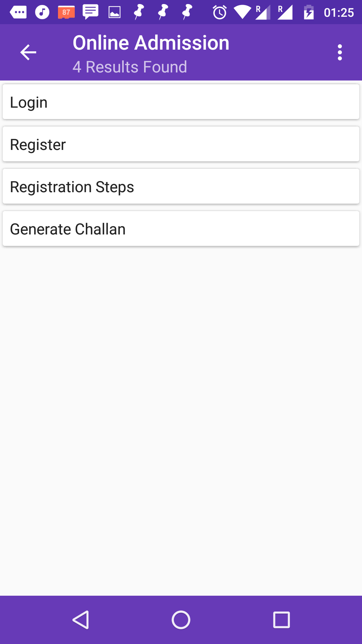The height and width of the screenshot is (644, 362).
Task: Open the three-dot overflow menu
Action: [340, 52]
